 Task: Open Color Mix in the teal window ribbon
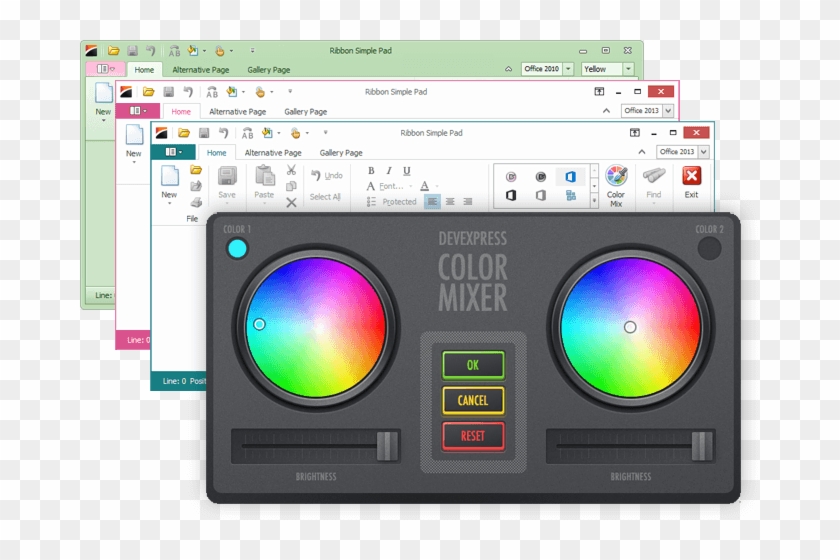pos(616,186)
